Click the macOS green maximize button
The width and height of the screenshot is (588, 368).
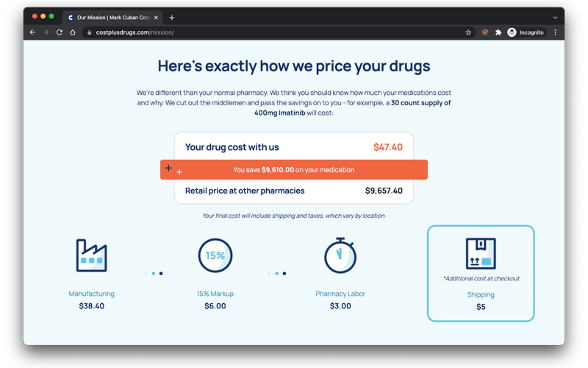coord(51,16)
